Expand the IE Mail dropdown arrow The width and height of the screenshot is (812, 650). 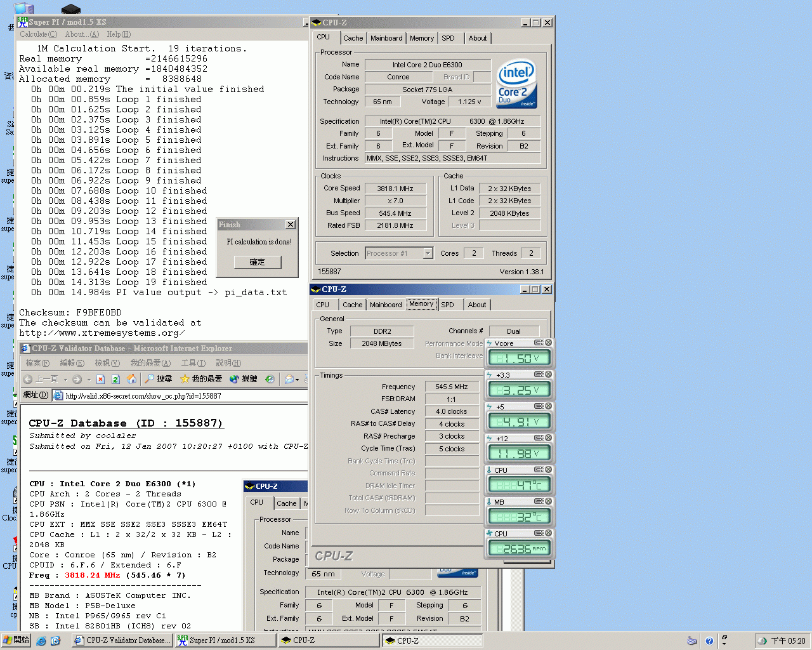click(298, 380)
